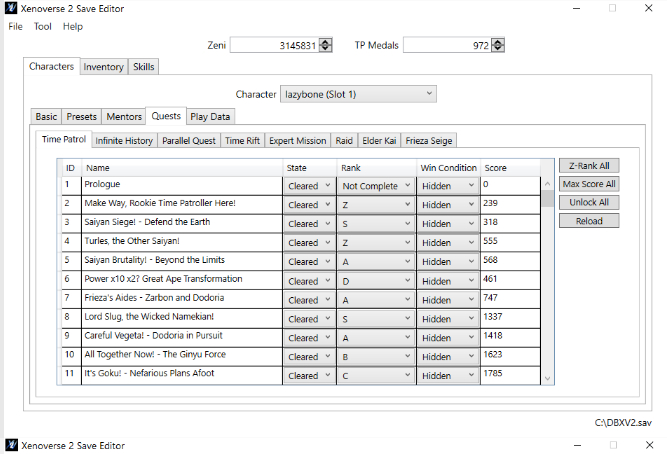Open Rank dropdown for the Ginyu Force quest
Screen dimensions: 667x454
click(376, 357)
